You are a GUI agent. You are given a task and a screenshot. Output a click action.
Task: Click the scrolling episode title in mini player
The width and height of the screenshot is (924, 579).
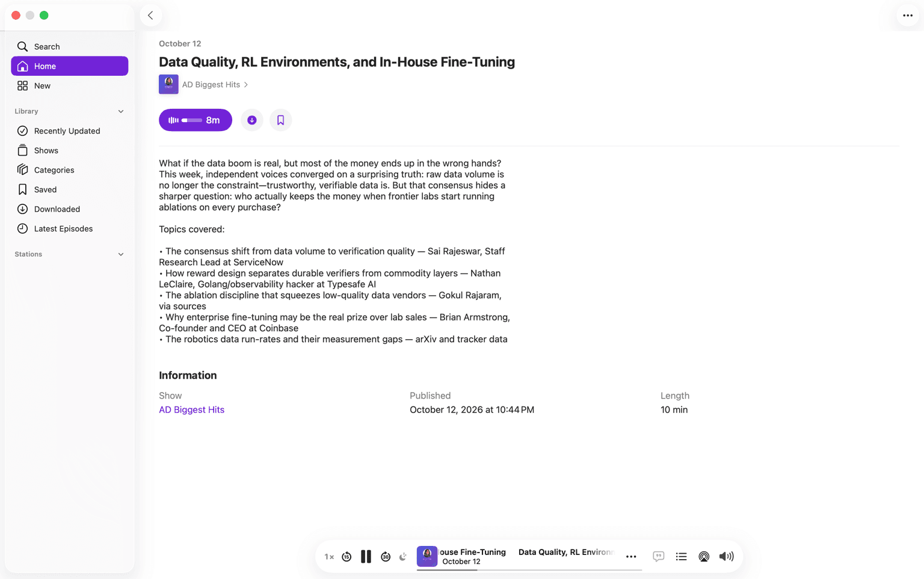(x=527, y=552)
